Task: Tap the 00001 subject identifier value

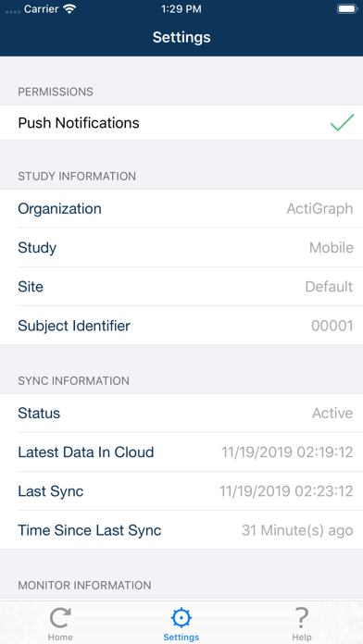Action: [332, 326]
